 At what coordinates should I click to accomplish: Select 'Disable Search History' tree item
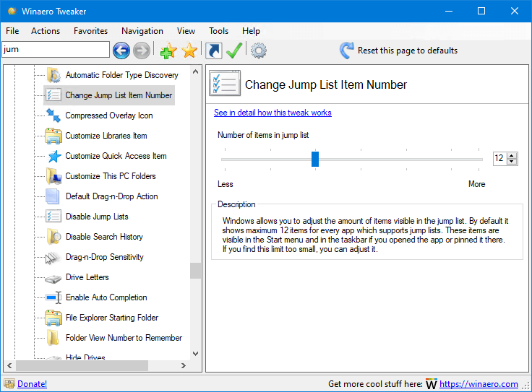(x=104, y=237)
